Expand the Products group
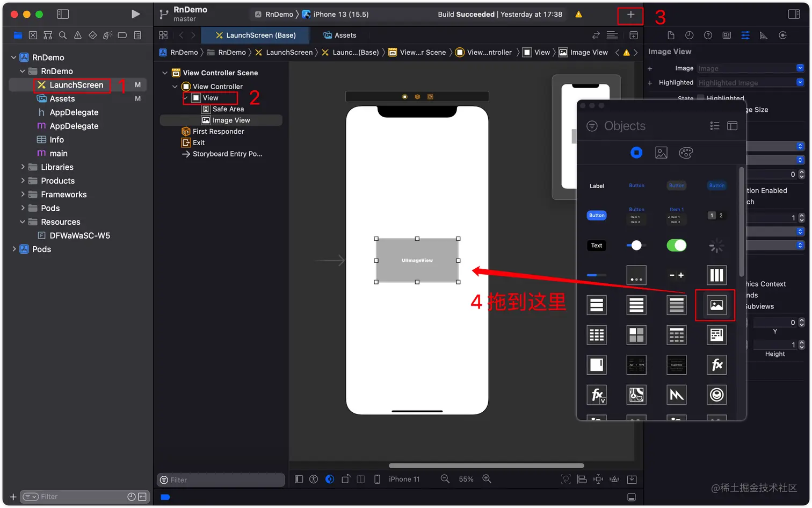This screenshot has width=812, height=508. [x=23, y=181]
